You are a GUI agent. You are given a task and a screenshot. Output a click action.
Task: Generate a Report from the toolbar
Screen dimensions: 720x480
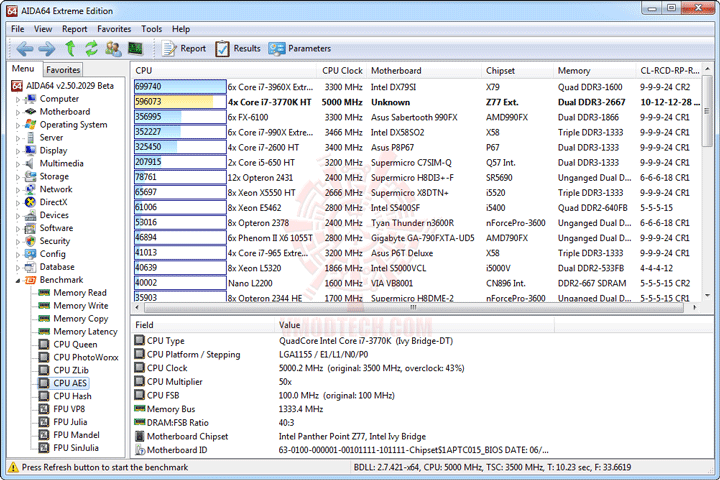tap(184, 48)
